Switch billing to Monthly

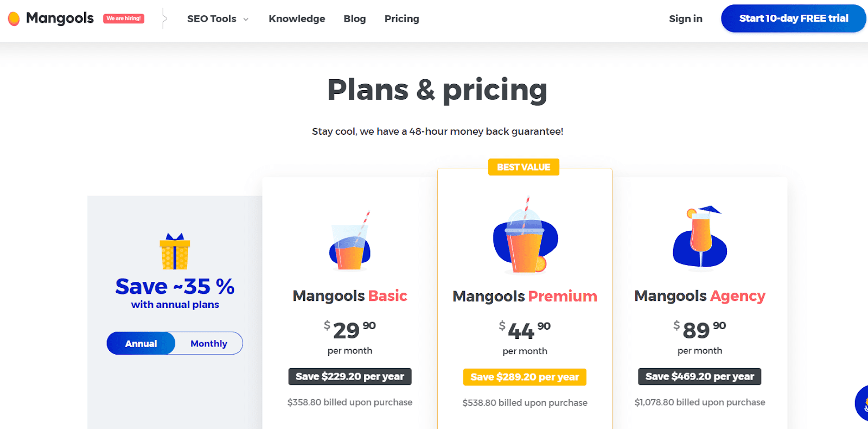[209, 344]
